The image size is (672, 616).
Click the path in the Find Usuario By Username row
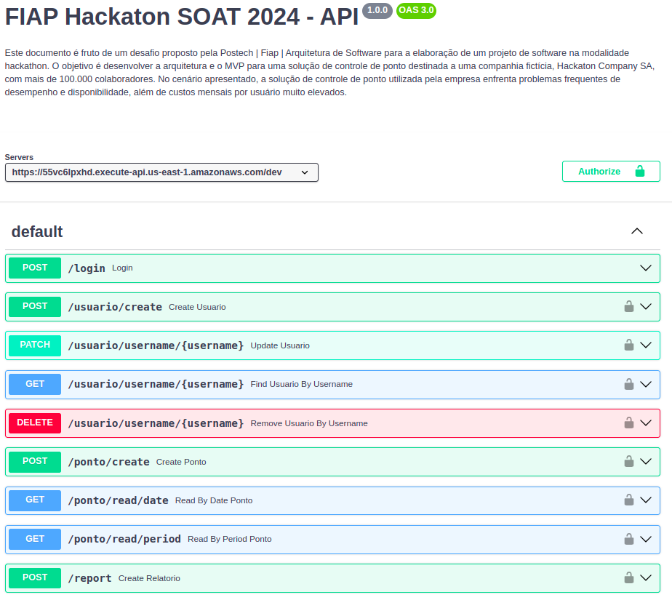(x=156, y=384)
